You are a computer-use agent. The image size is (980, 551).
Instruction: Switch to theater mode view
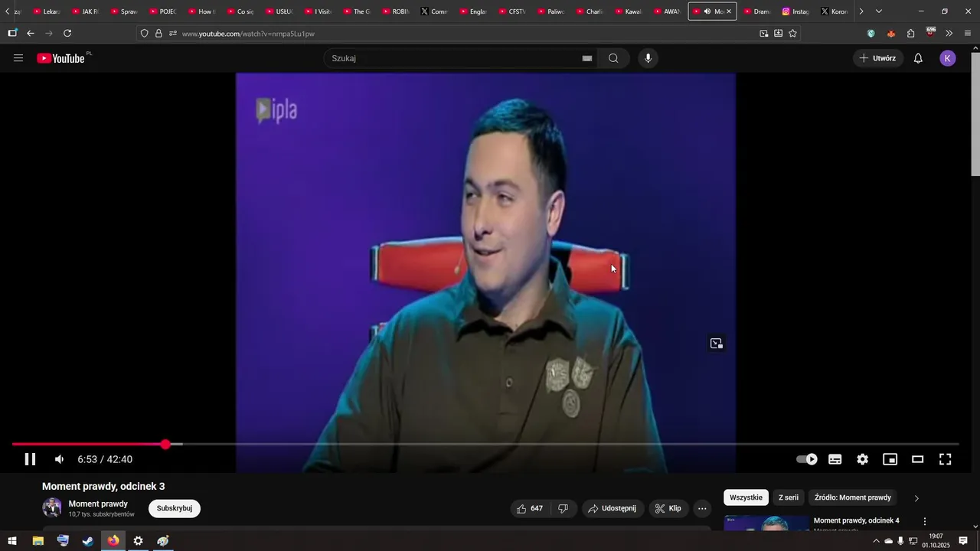click(x=918, y=459)
